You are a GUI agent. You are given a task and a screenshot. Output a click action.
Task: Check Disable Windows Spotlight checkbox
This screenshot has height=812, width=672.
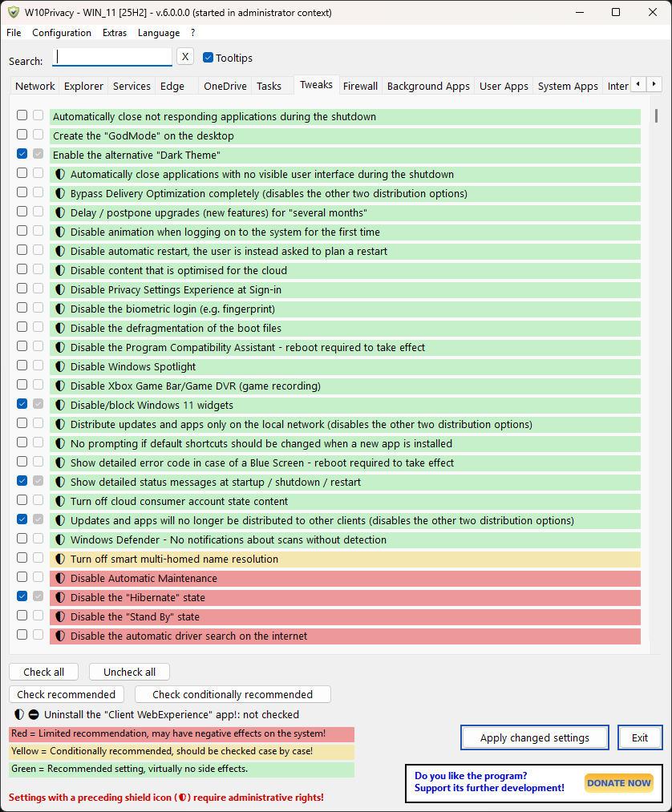point(22,365)
